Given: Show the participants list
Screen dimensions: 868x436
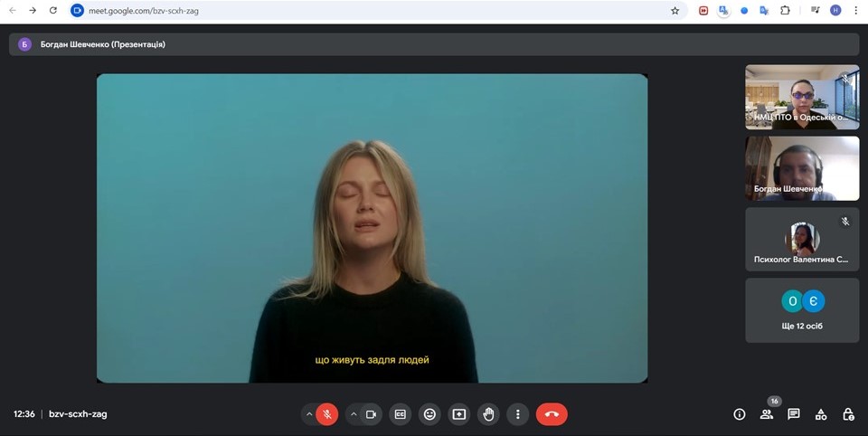Looking at the screenshot, I should tap(767, 414).
